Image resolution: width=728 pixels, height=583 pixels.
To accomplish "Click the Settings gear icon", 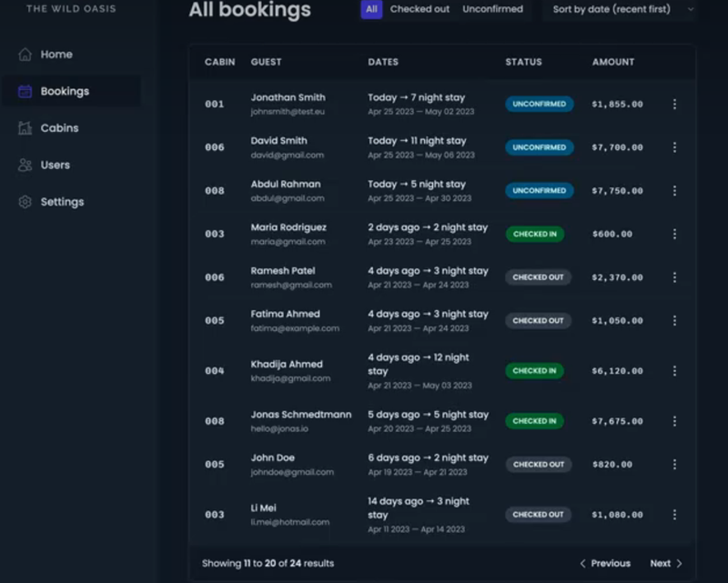I will coord(25,202).
